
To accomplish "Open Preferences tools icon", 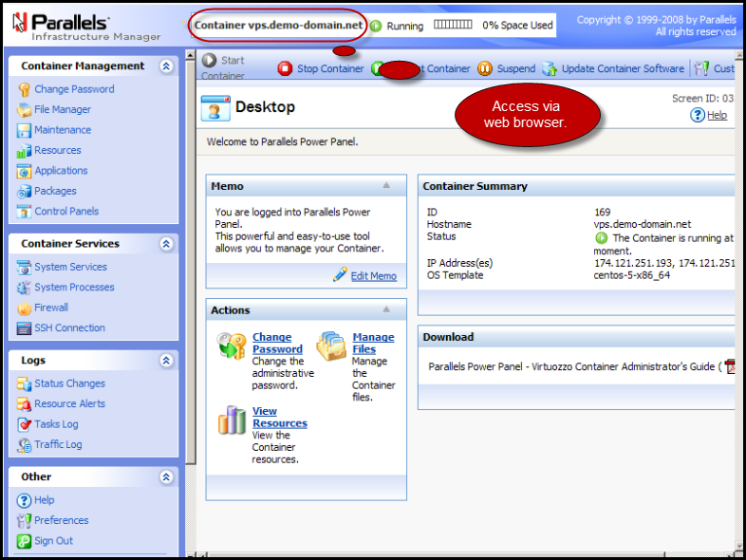I will 24,521.
